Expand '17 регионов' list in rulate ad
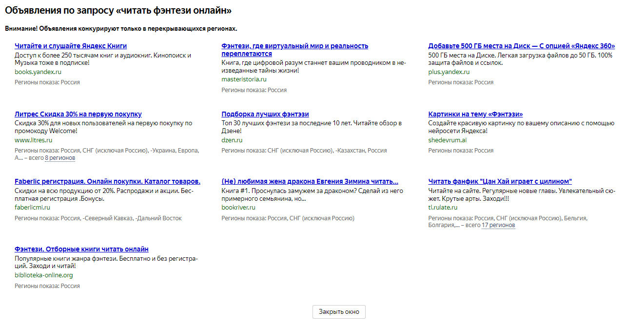Image resolution: width=644 pixels, height=327 pixels. 498,225
